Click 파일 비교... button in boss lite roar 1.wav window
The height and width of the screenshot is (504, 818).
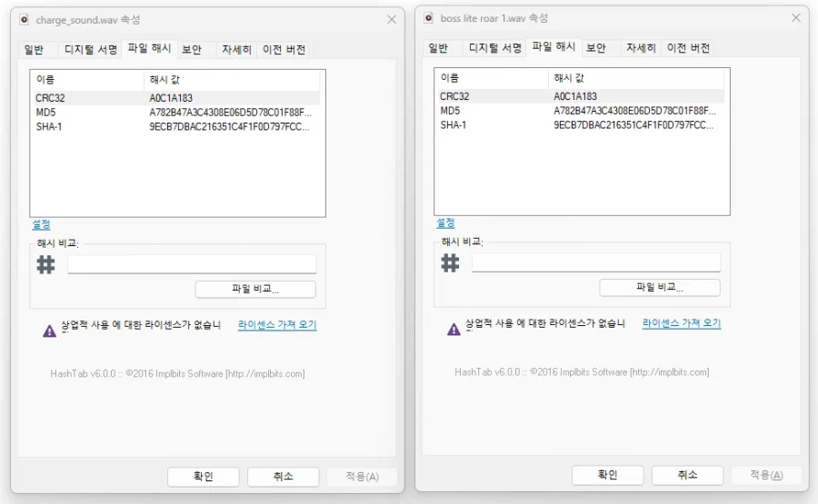click(660, 288)
